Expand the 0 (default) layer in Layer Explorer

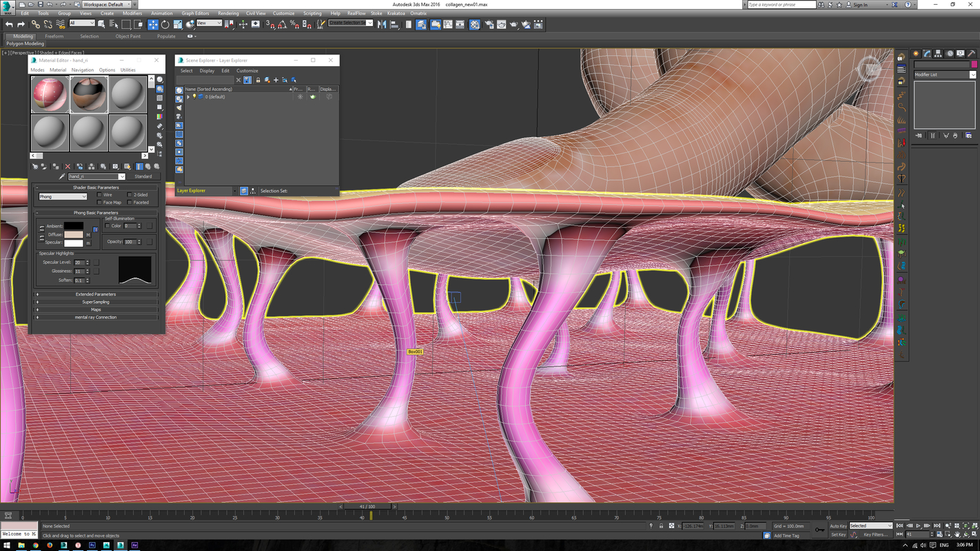pyautogui.click(x=189, y=97)
